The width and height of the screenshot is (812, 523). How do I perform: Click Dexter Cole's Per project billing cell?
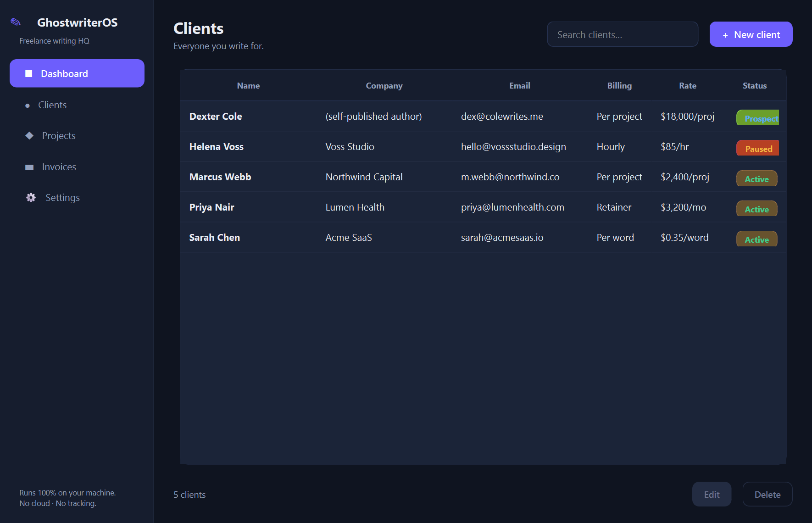pos(619,117)
